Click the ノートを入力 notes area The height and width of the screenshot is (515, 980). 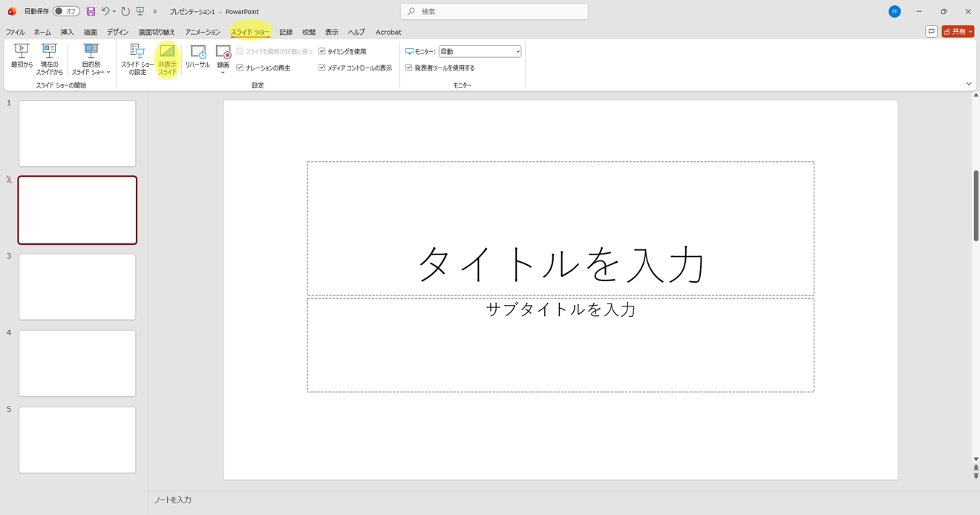click(520, 500)
